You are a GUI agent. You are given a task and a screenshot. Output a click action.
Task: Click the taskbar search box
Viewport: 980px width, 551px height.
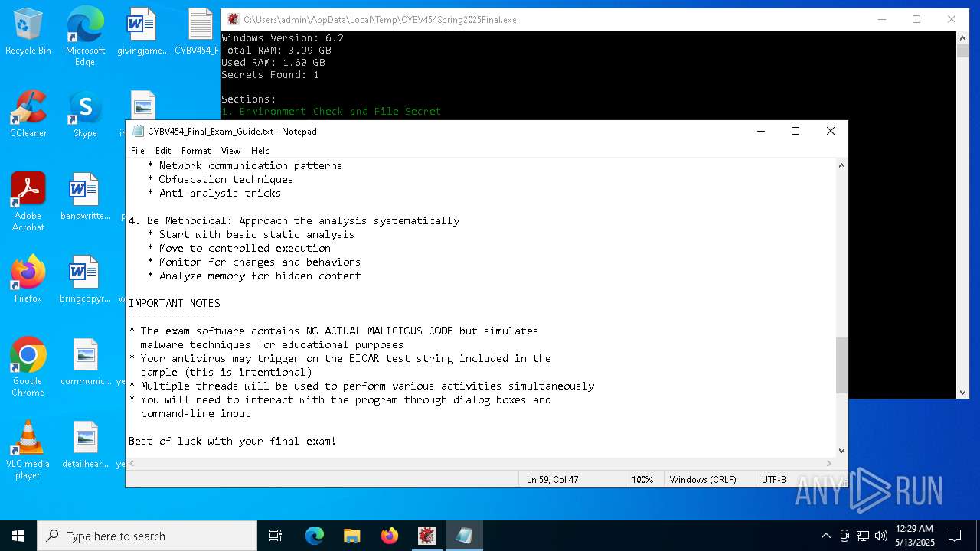click(x=147, y=536)
